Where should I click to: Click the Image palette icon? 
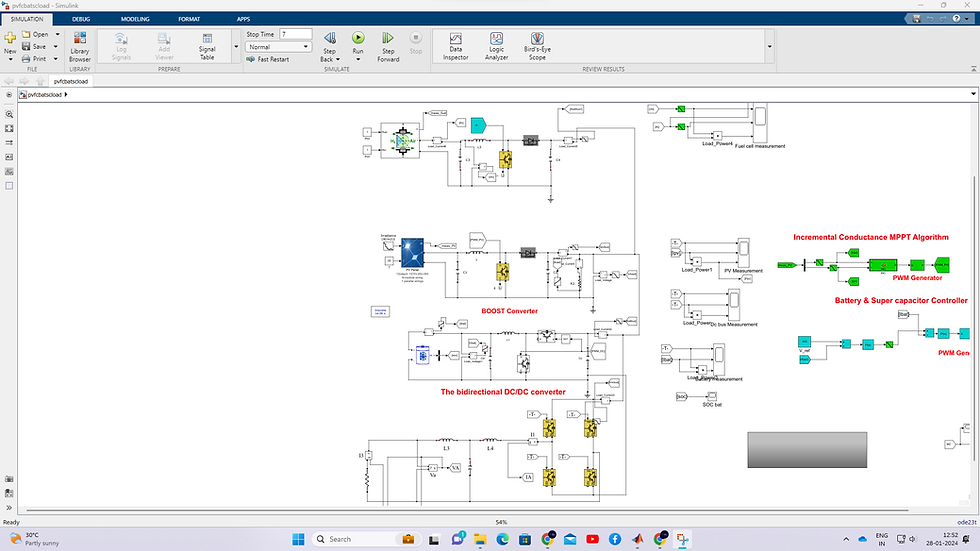tap(9, 171)
